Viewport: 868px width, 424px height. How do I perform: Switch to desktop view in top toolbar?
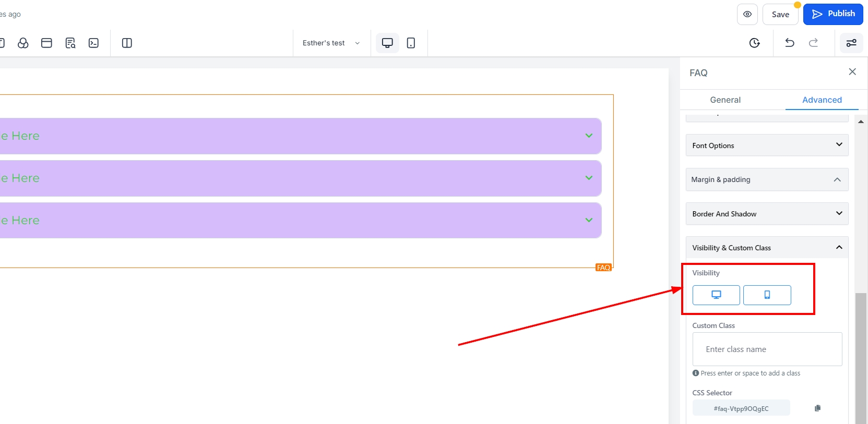coord(387,43)
